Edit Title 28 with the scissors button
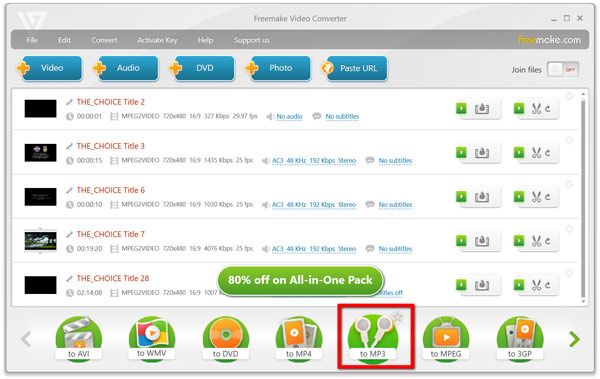The image size is (600, 379). 536,285
